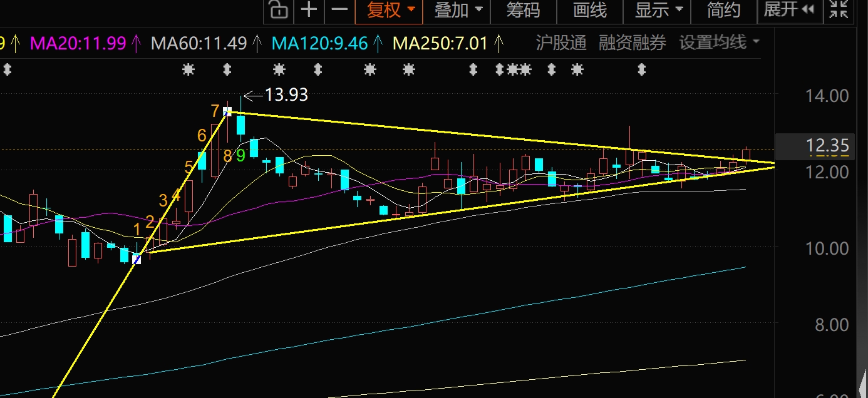This screenshot has width=868, height=398.
Task: Open the 显示 display dropdown
Action: click(x=659, y=10)
